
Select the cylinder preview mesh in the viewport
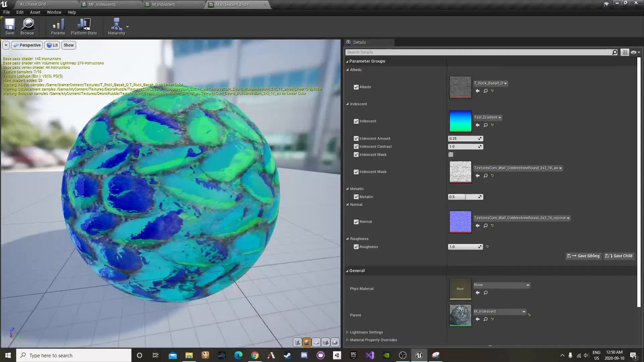pyautogui.click(x=297, y=342)
